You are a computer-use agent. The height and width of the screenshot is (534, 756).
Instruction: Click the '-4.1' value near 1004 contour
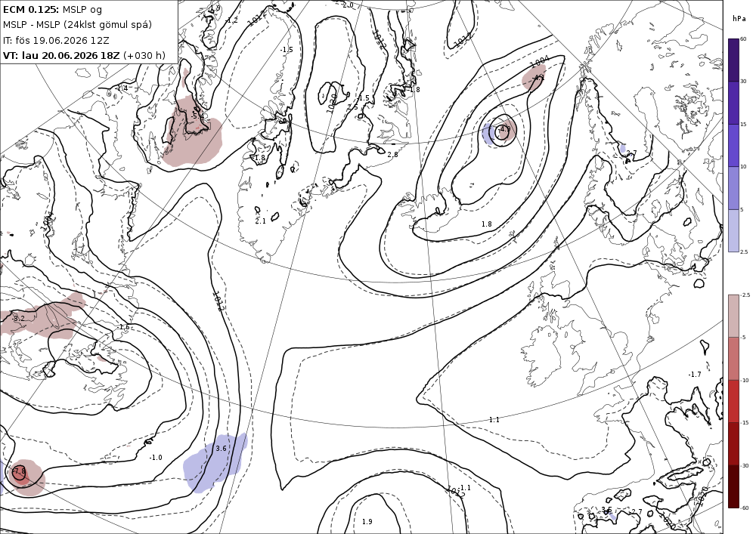(x=538, y=78)
